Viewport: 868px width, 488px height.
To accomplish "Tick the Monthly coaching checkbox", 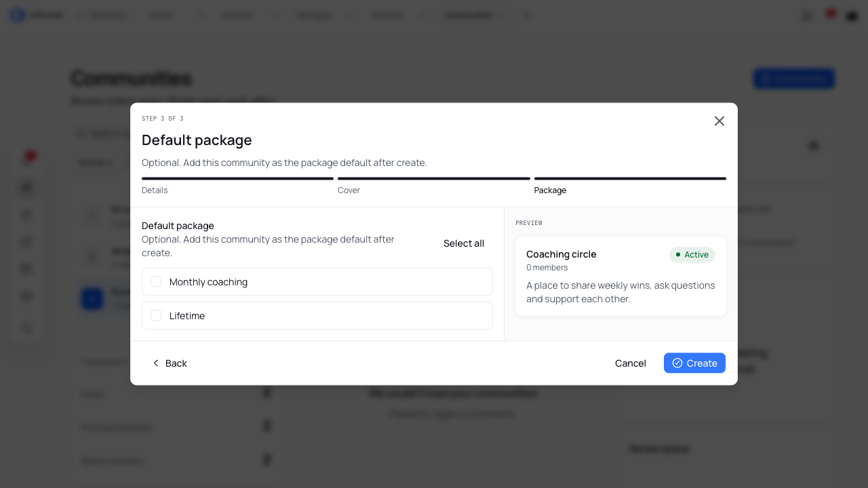I will pyautogui.click(x=156, y=282).
